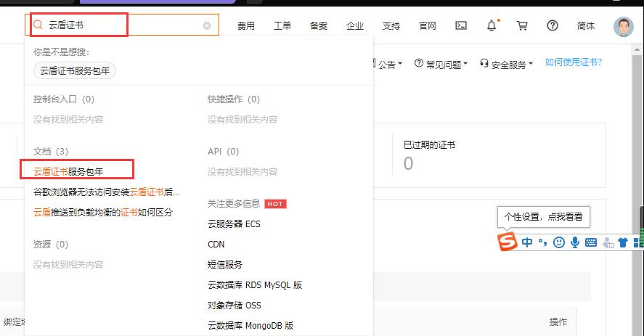Open 云服务器 ECS link
The image size is (644, 336).
(234, 224)
